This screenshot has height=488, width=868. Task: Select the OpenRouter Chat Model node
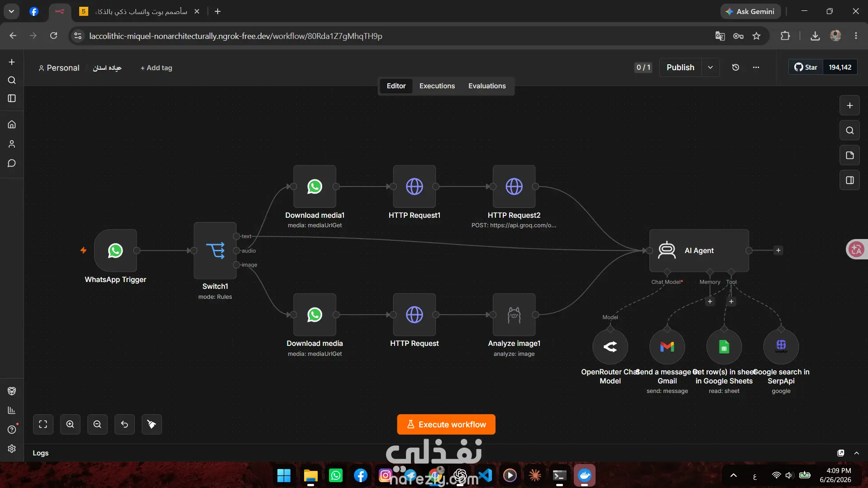(610, 347)
